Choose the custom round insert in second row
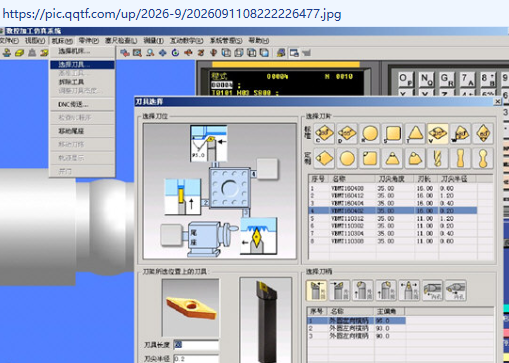Screen dimensions: 509x363 347,158
